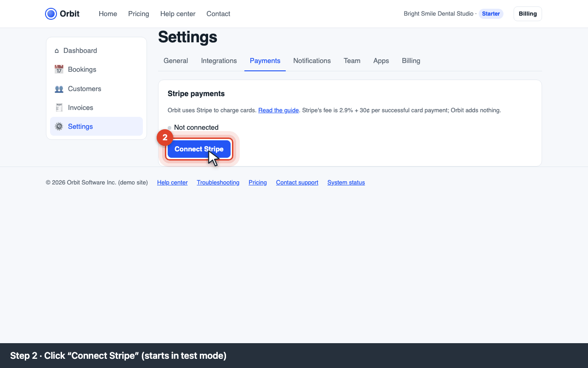
Task: Click the "Bright Smile Dental Studio" account name
Action: 439,14
